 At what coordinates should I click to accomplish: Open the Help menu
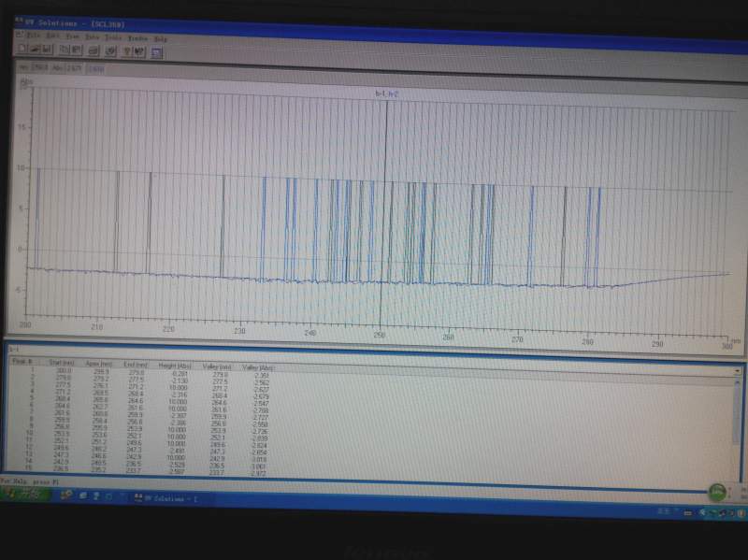[161, 39]
